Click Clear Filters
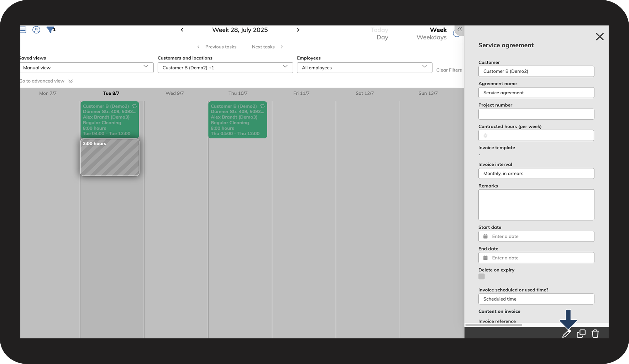Viewport: 629px width, 364px height. tap(449, 70)
